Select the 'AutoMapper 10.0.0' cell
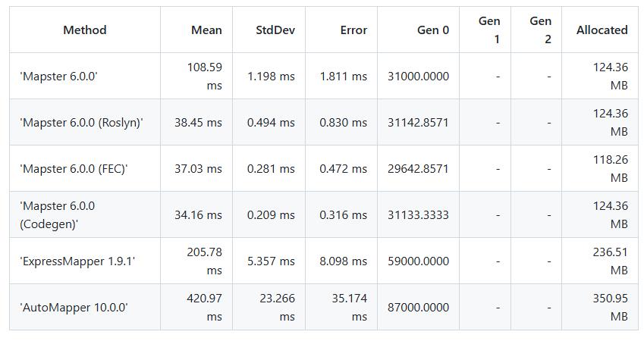 click(x=74, y=308)
